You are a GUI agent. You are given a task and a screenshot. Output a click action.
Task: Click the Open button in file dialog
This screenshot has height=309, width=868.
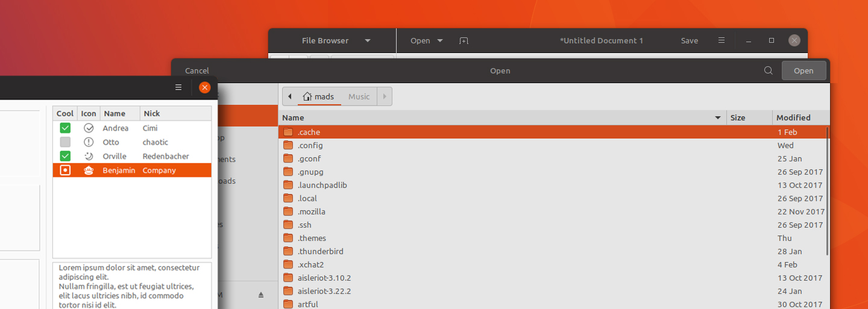click(804, 70)
